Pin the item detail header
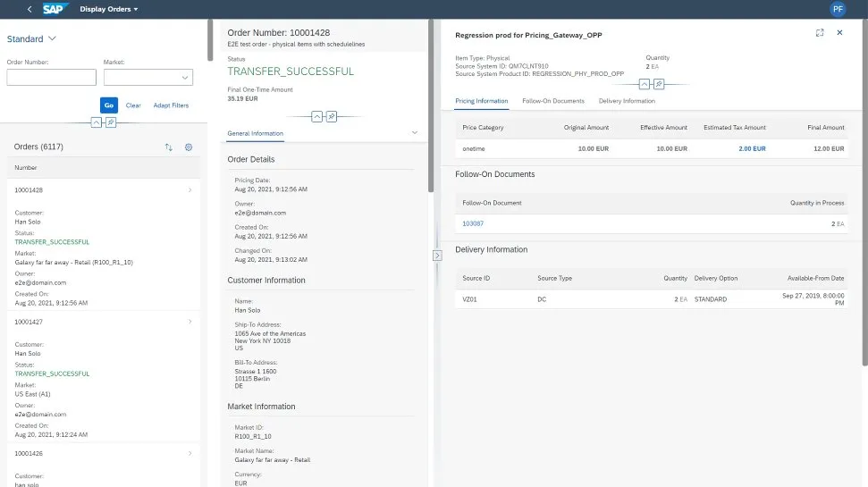This screenshot has width=868, height=487. [x=658, y=84]
